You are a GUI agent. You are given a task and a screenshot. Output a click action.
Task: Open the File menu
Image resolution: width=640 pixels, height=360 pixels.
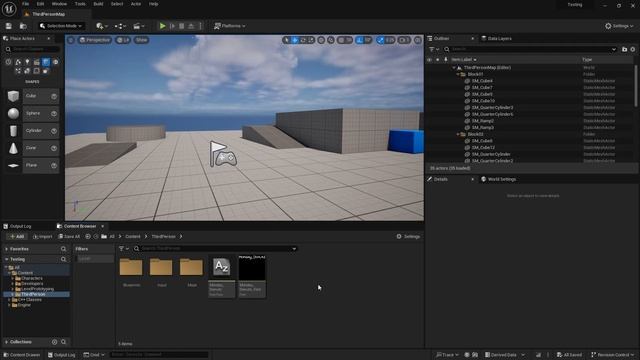25,4
